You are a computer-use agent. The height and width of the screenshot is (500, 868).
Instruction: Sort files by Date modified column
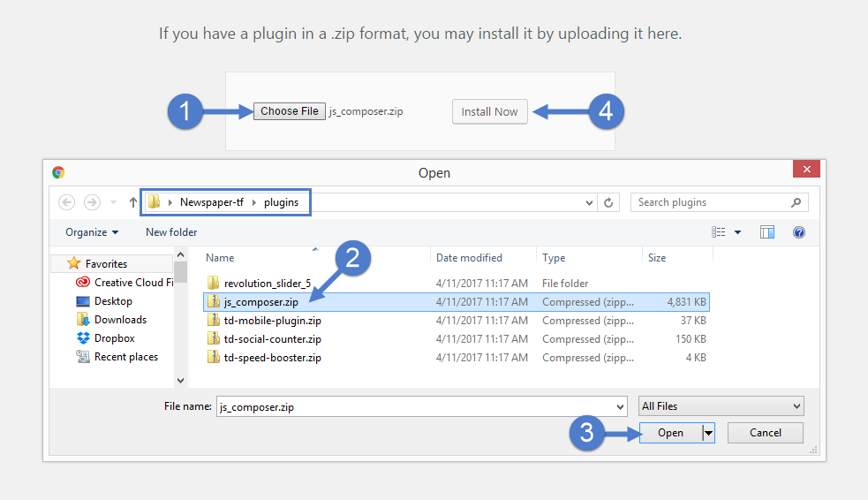(469, 257)
